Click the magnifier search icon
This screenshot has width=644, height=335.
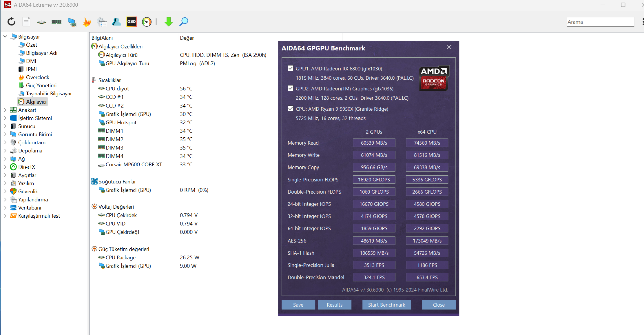point(184,22)
